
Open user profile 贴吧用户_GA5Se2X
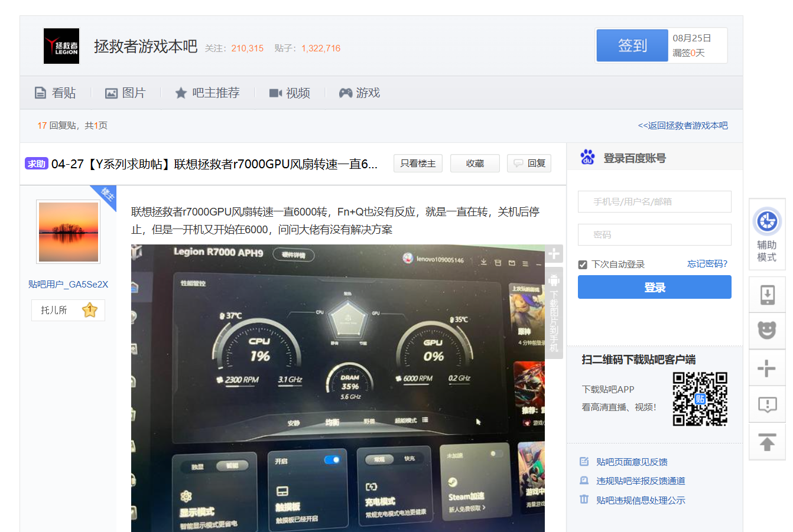coord(69,284)
